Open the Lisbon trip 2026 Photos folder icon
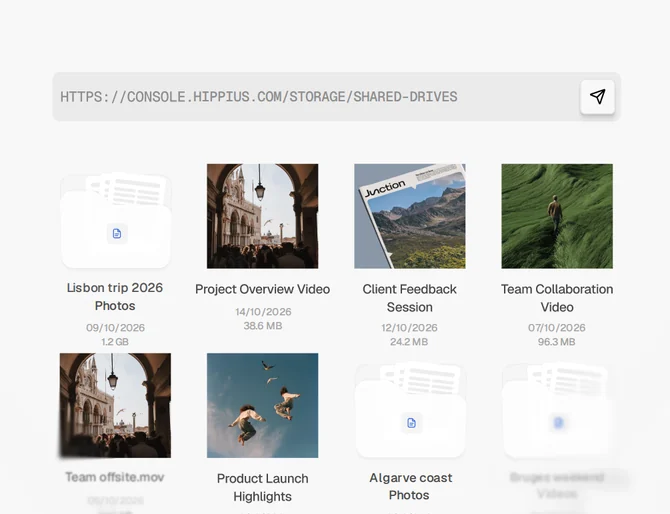The width and height of the screenshot is (670, 514). pyautogui.click(x=116, y=220)
